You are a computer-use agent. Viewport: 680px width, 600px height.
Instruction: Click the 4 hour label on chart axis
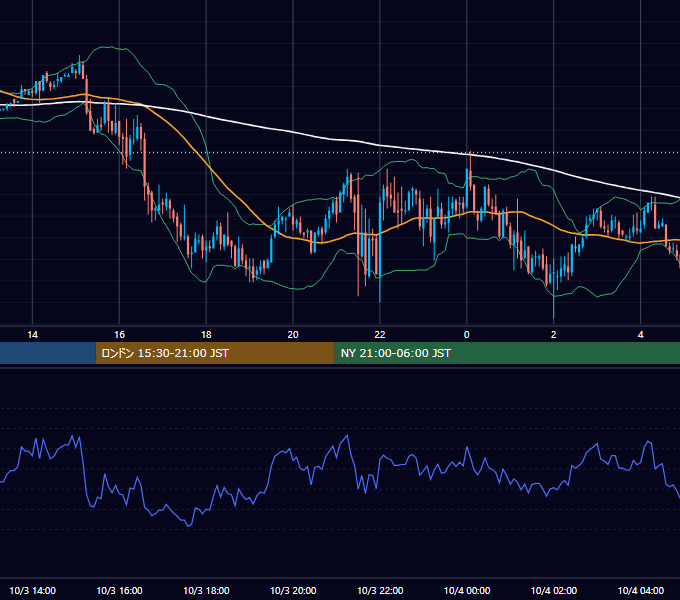(641, 335)
